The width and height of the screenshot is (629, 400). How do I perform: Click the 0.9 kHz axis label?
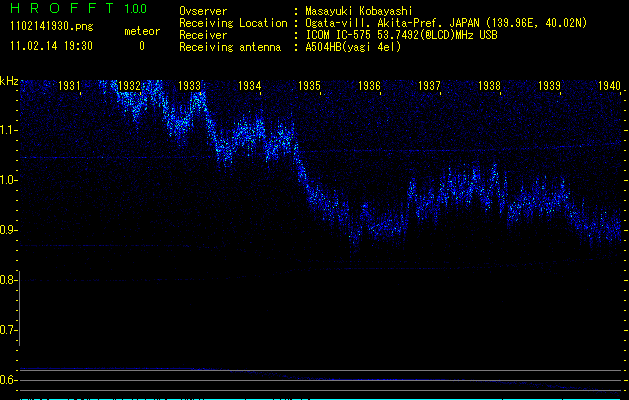click(8, 230)
